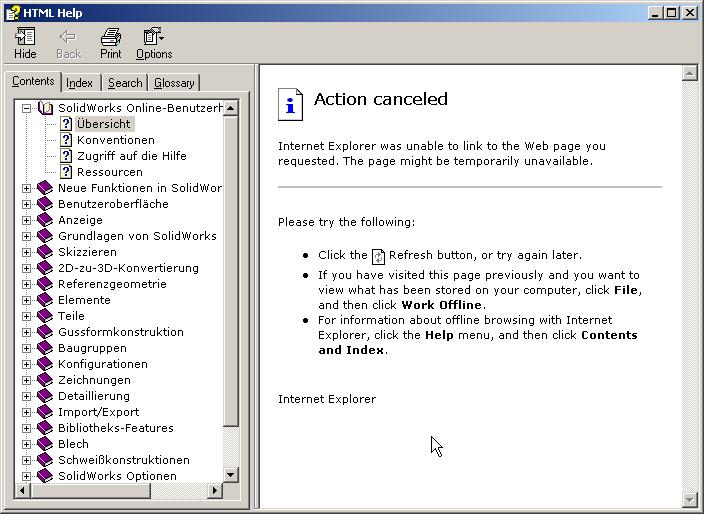Screen dimensions: 704x514
Task: Open the Ressourcen topic
Action: [110, 172]
